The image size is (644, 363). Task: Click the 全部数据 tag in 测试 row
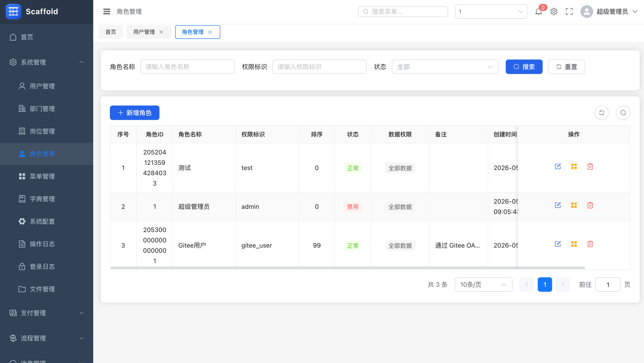coord(400,168)
